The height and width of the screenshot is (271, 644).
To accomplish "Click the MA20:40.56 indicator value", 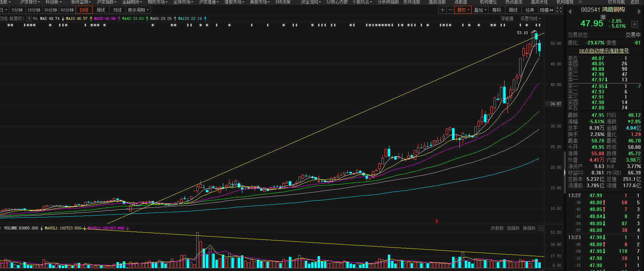I will click(105, 18).
